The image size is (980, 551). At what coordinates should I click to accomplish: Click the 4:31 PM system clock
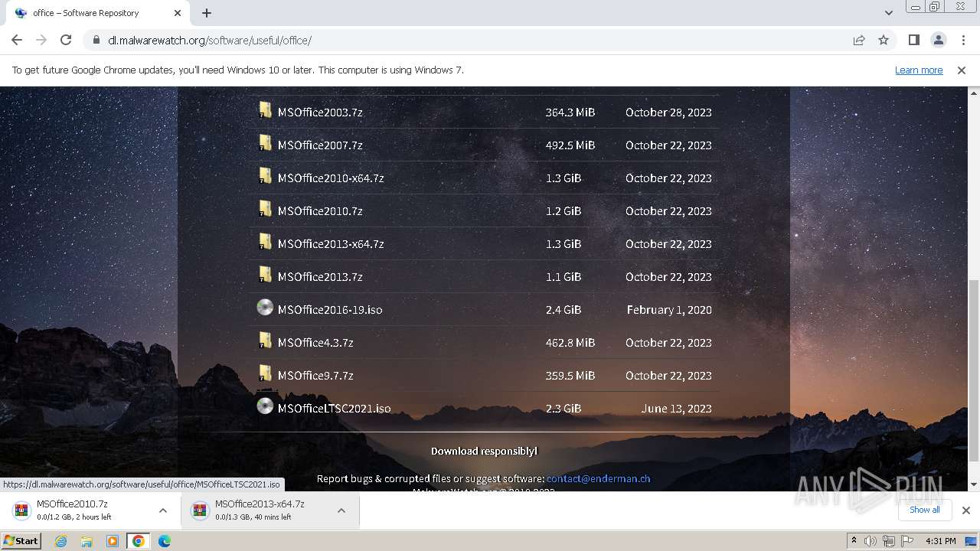tap(941, 541)
